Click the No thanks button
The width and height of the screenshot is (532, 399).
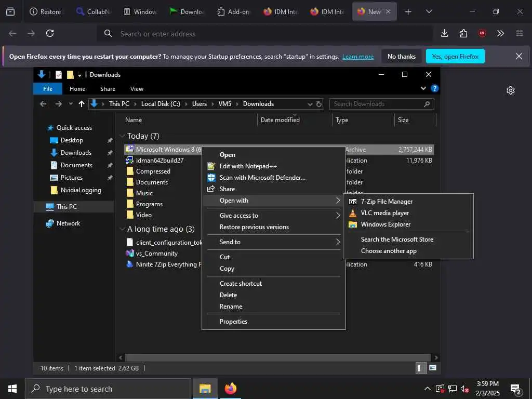coord(402,56)
